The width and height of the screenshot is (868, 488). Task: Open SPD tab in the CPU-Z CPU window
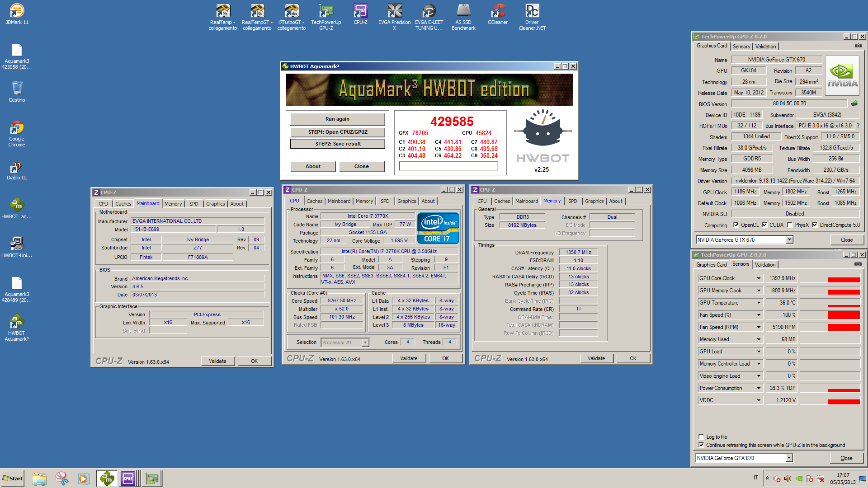[x=385, y=201]
